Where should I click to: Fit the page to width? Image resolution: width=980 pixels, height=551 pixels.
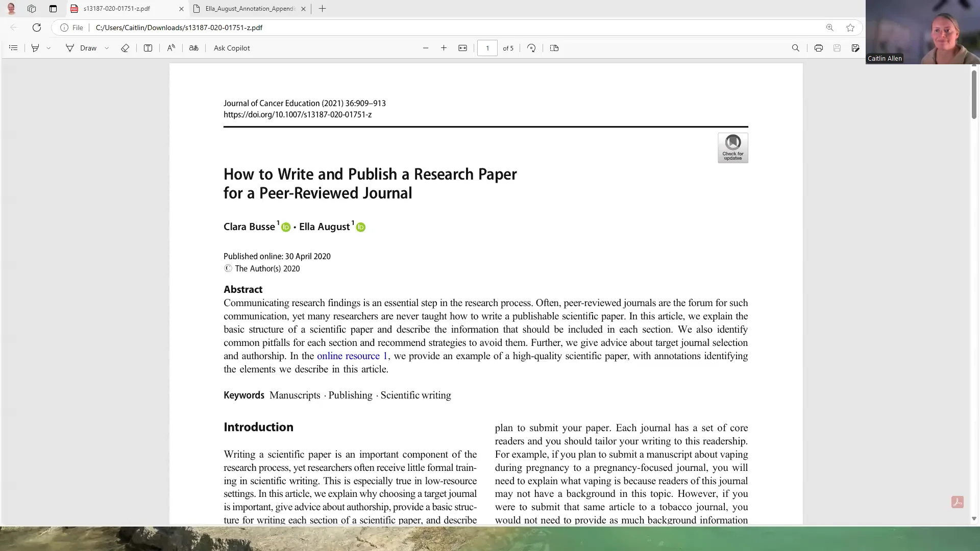click(462, 48)
